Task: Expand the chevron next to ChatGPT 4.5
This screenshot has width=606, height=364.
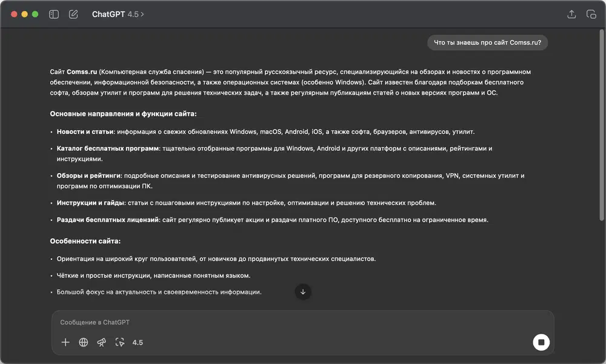Action: (143, 14)
